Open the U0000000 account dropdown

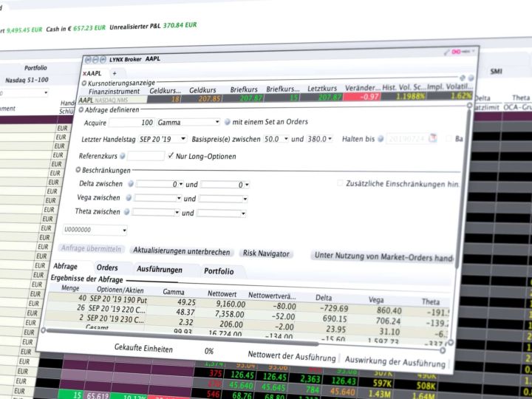point(95,231)
